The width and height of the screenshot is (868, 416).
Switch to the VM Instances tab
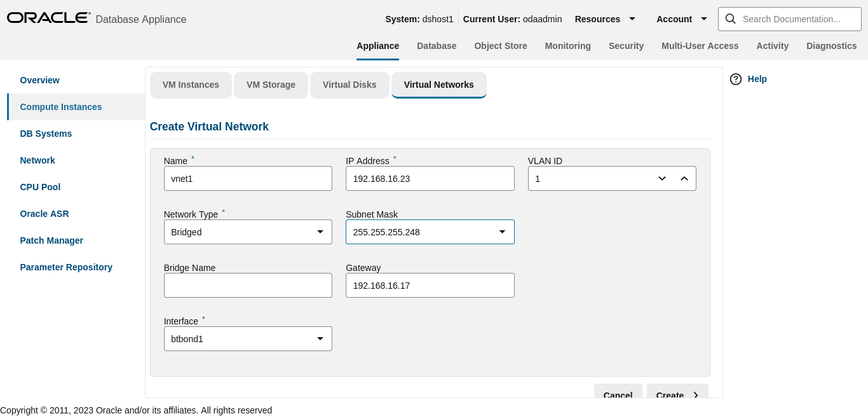click(191, 85)
